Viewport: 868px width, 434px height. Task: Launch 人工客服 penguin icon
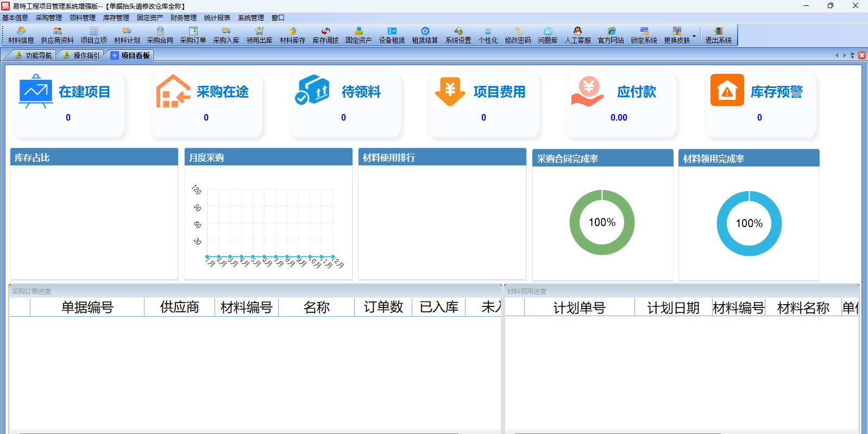[x=577, y=35]
